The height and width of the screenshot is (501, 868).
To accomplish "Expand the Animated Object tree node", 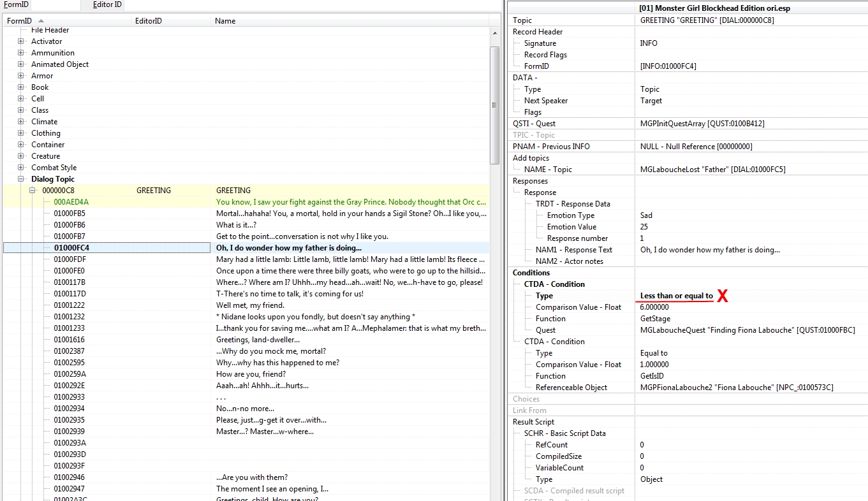I will [x=21, y=64].
